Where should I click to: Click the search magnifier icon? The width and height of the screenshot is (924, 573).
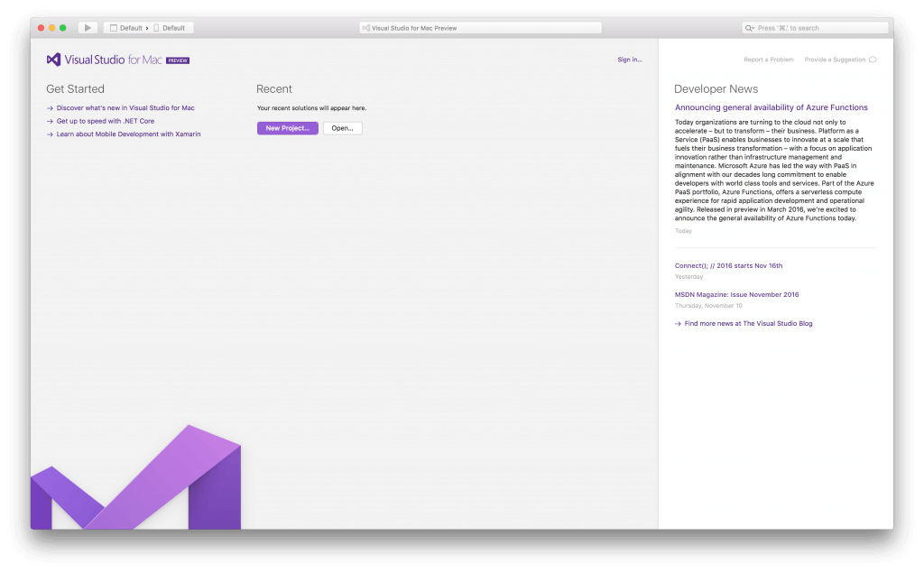(x=749, y=28)
